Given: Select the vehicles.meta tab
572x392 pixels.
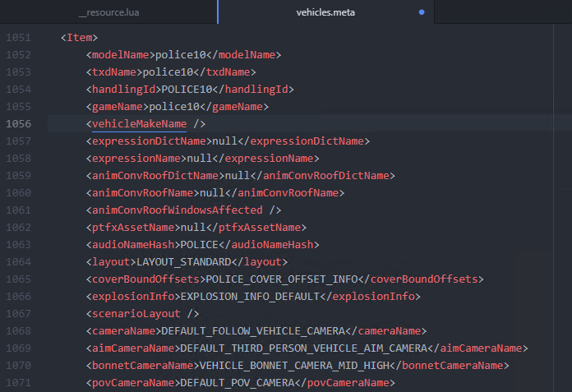Looking at the screenshot, I should (x=326, y=12).
